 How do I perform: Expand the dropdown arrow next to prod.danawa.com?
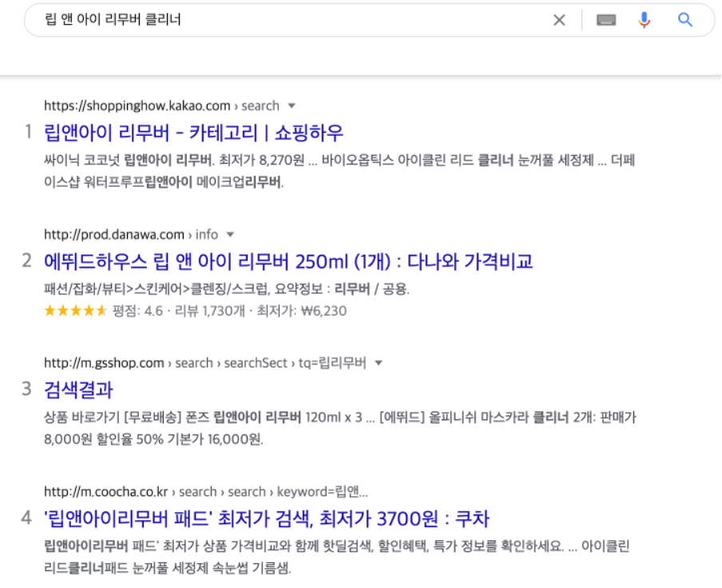[230, 235]
